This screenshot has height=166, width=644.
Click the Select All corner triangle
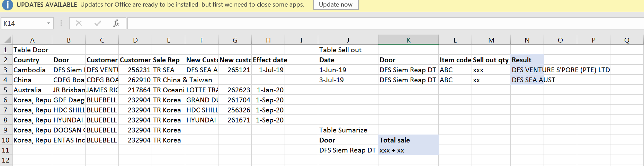[x=7, y=40]
